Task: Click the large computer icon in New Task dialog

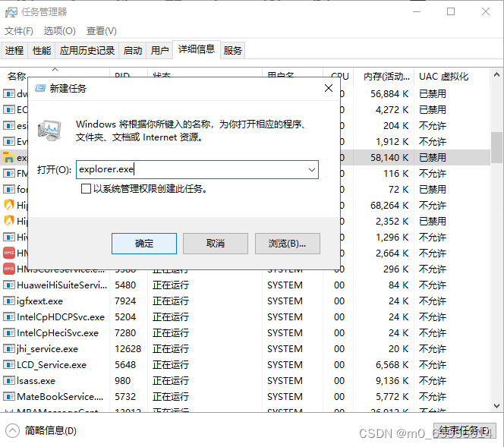Action: click(x=49, y=130)
